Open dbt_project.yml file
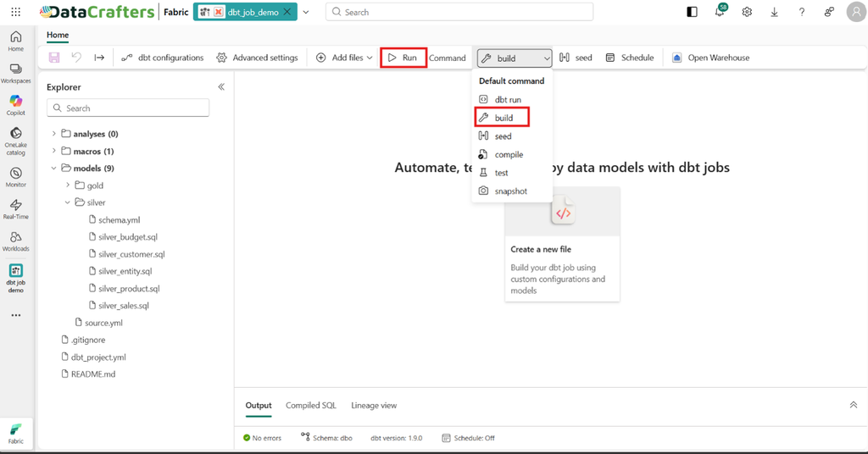Viewport: 868px width, 454px height. coord(93,357)
